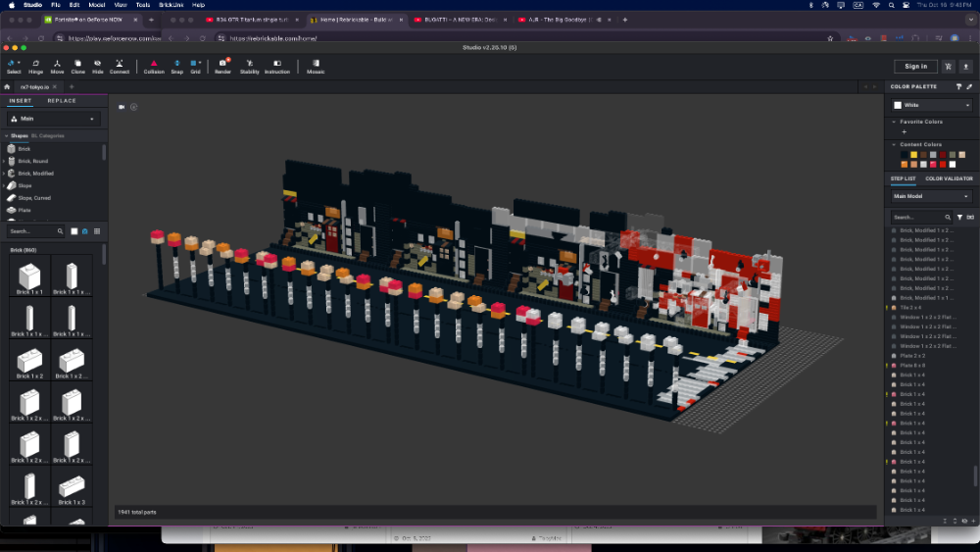Select the Hinge tool in the toolbar

tap(35, 67)
